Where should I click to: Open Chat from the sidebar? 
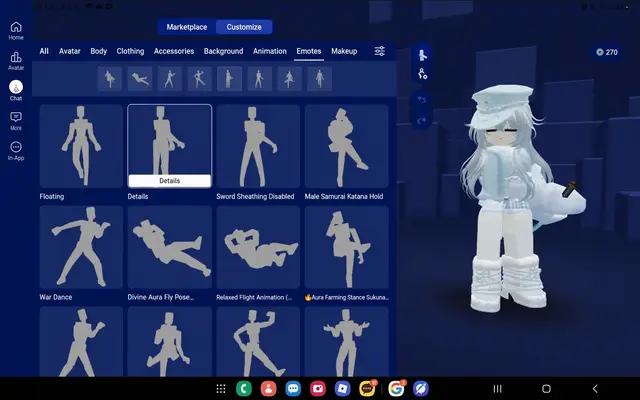(x=16, y=91)
